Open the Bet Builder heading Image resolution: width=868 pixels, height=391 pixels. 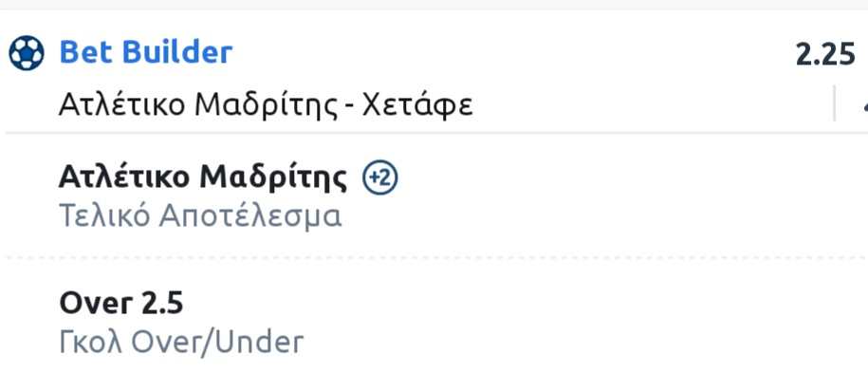click(x=145, y=52)
